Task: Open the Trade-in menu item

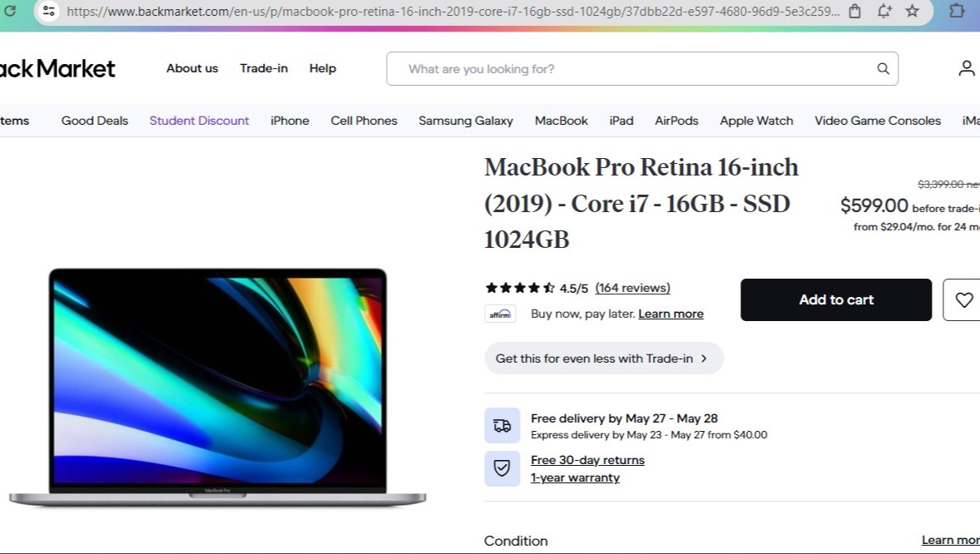Action: 264,68
